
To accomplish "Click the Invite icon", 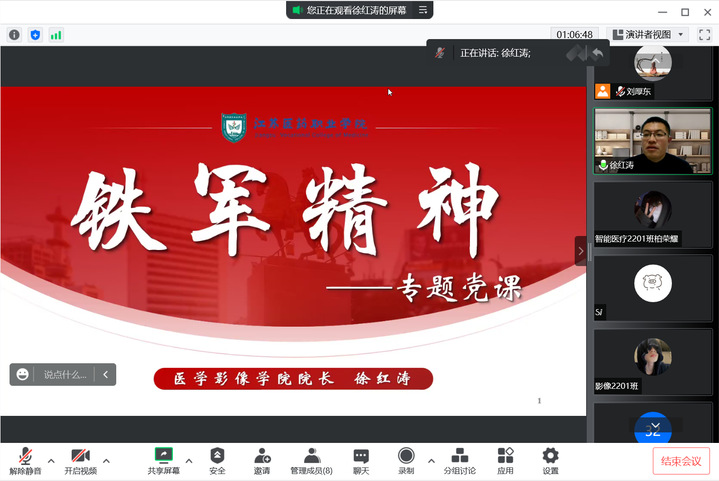I will click(x=261, y=456).
